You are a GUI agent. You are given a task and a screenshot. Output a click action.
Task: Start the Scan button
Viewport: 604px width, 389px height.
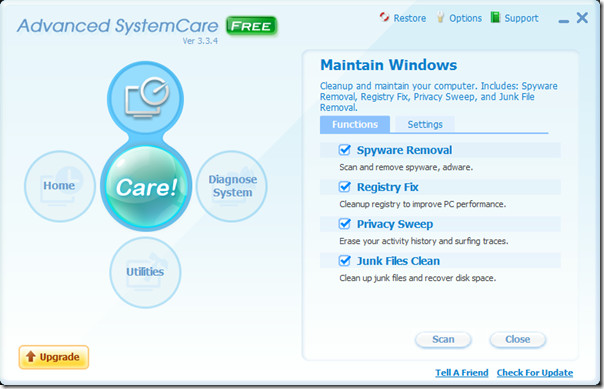(x=443, y=339)
